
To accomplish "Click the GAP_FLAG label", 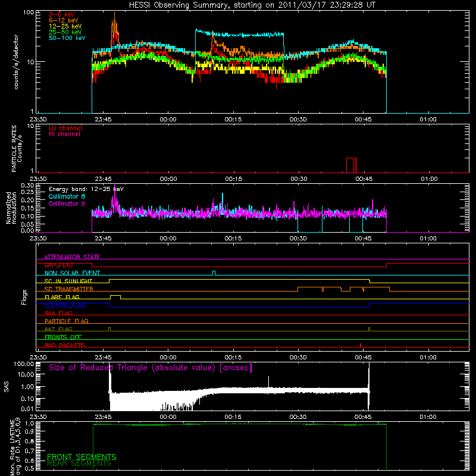I will [x=58, y=265].
